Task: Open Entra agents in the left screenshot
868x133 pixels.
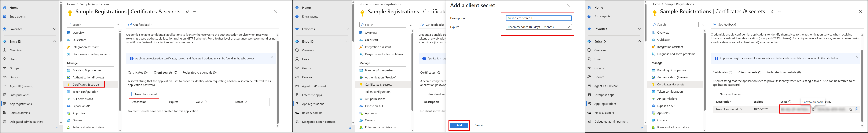Action: coord(18,16)
